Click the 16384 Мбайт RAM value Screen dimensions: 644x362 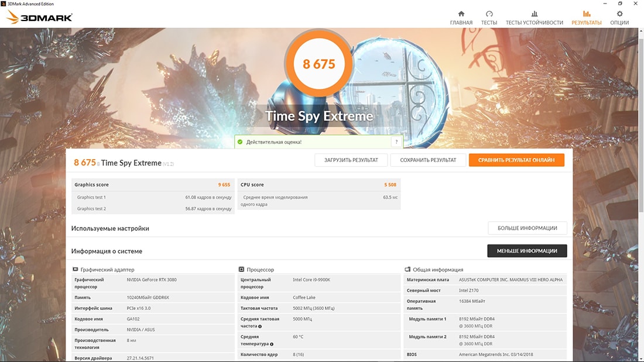pyautogui.click(x=472, y=301)
